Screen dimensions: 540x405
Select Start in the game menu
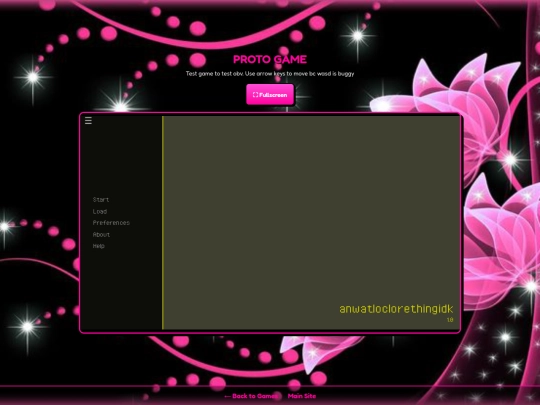101,200
